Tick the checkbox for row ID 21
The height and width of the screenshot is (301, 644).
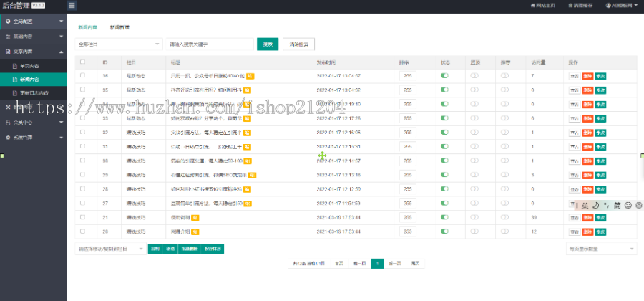[x=82, y=217]
